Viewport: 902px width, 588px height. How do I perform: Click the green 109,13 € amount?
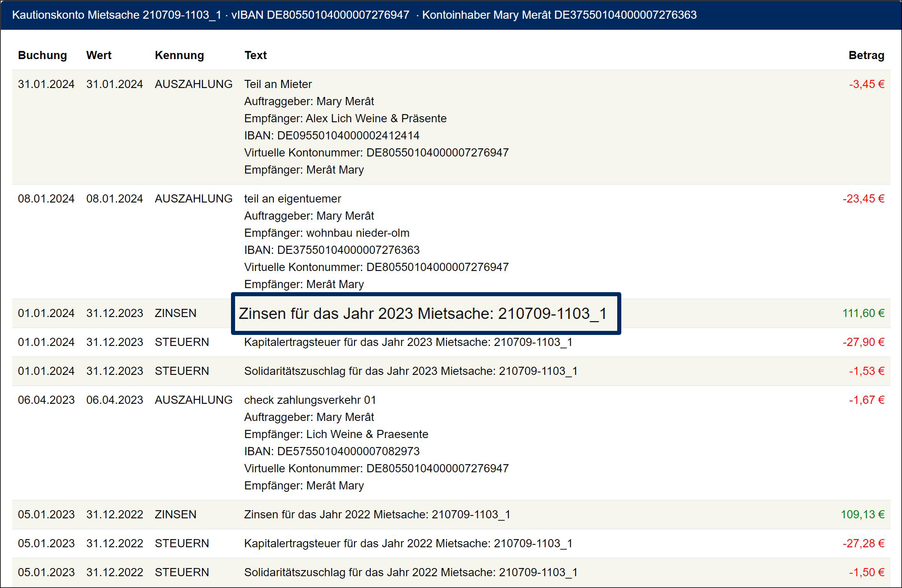(862, 515)
